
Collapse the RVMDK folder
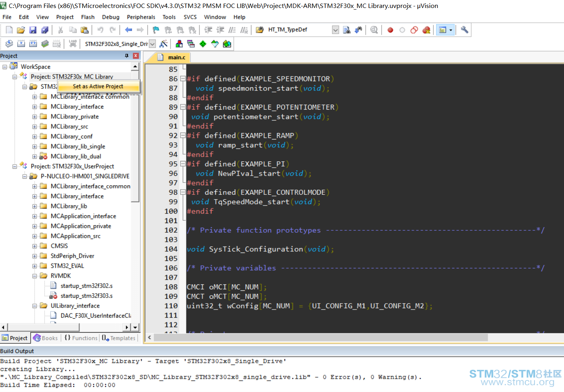35,276
